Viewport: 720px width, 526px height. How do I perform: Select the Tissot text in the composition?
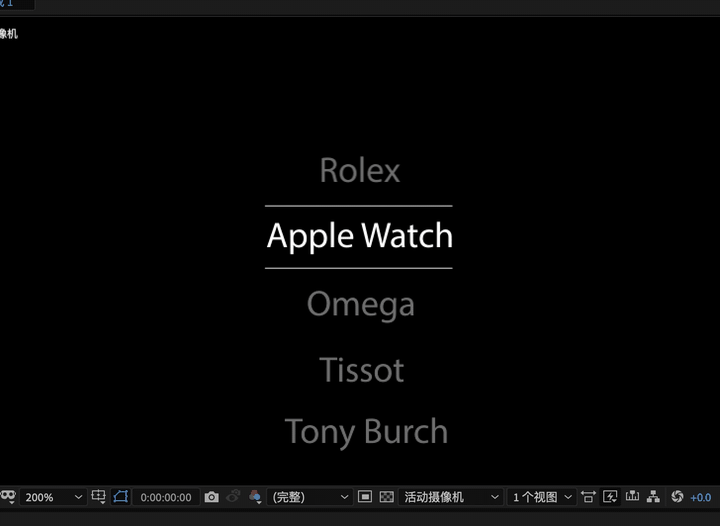[361, 370]
